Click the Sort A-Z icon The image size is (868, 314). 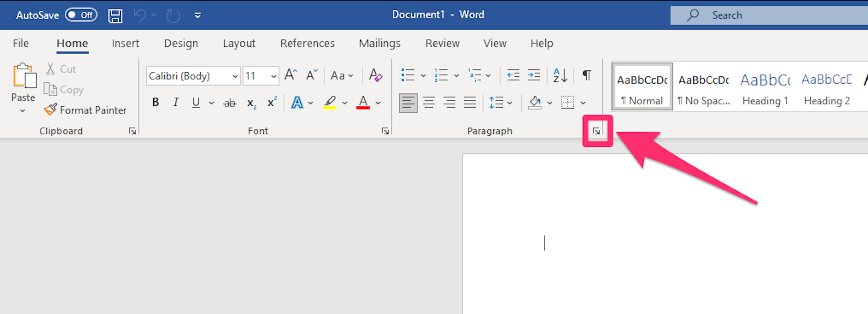pos(560,75)
